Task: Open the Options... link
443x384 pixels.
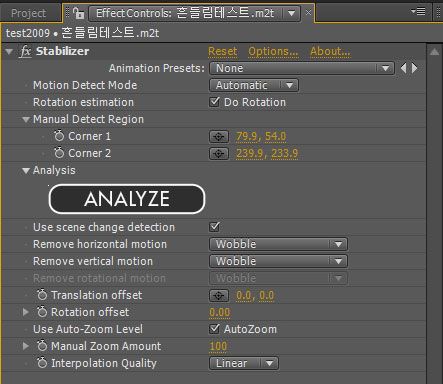Action: 273,51
